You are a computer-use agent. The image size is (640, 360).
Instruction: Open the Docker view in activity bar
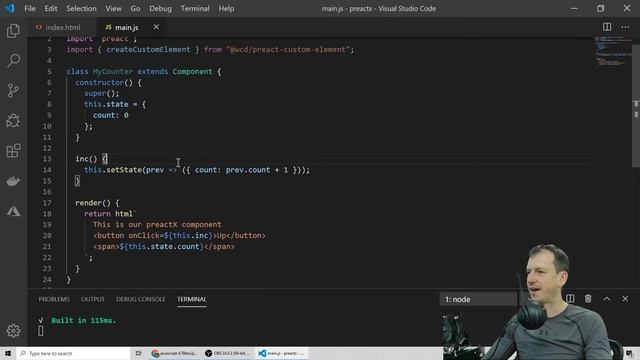click(x=13, y=181)
